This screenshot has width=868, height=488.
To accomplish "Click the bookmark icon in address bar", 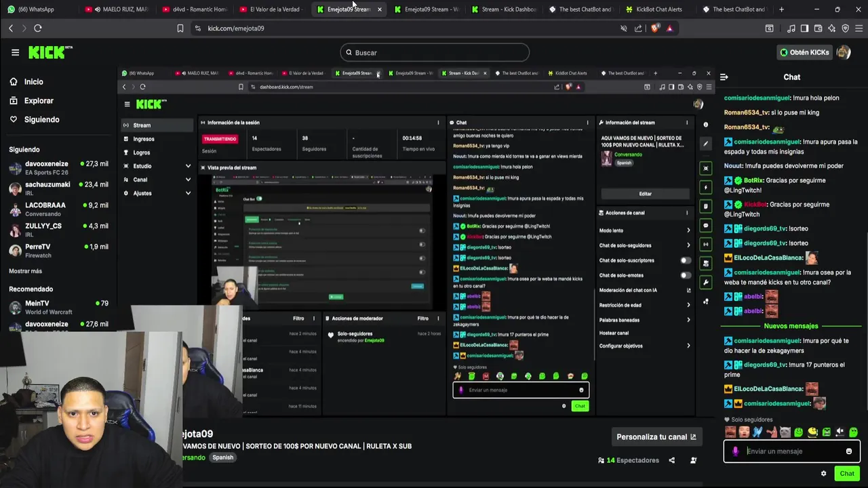I will point(180,28).
